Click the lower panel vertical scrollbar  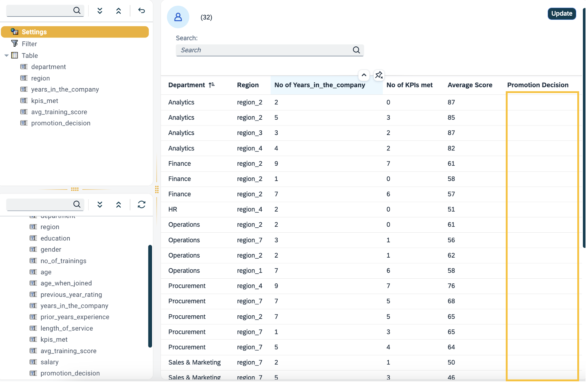(150, 296)
